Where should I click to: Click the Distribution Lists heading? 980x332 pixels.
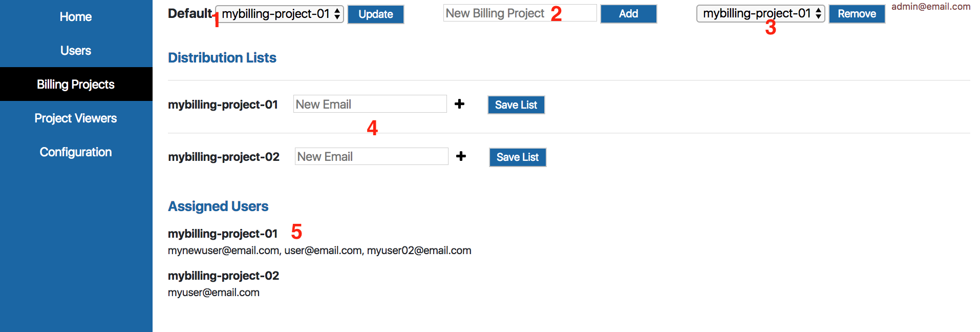click(222, 58)
